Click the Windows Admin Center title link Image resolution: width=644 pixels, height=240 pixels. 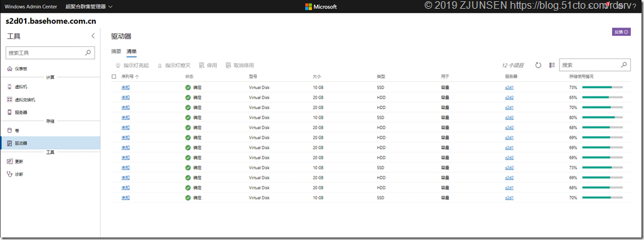point(31,6)
